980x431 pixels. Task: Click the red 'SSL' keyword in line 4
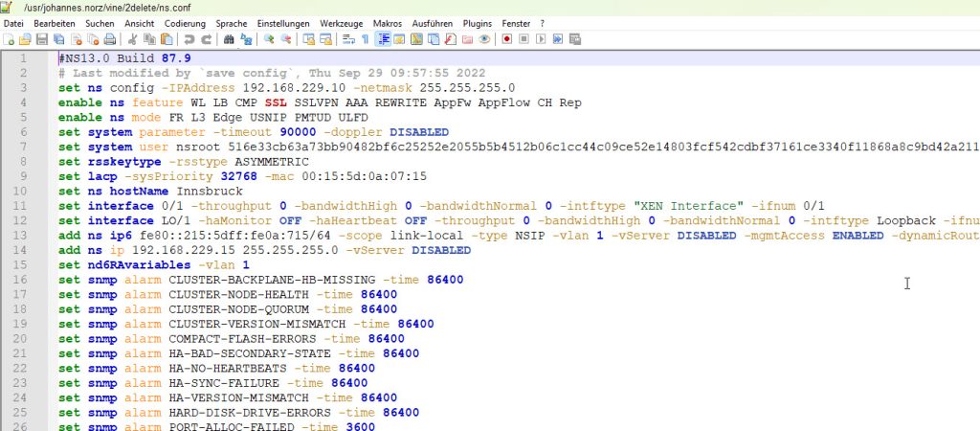276,102
